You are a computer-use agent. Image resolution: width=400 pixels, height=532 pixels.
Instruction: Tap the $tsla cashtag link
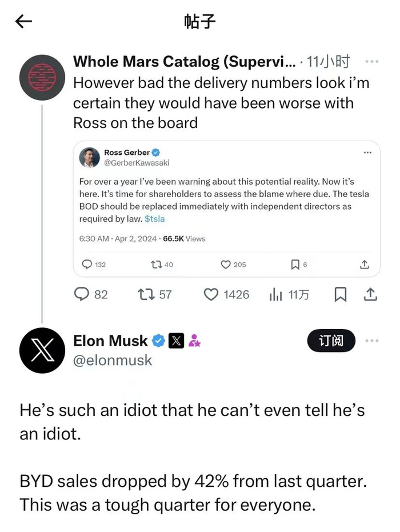(154, 218)
